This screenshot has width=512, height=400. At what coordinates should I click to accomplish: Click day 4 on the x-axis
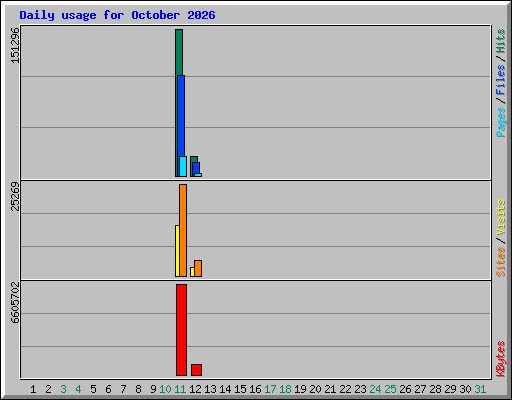point(78,389)
